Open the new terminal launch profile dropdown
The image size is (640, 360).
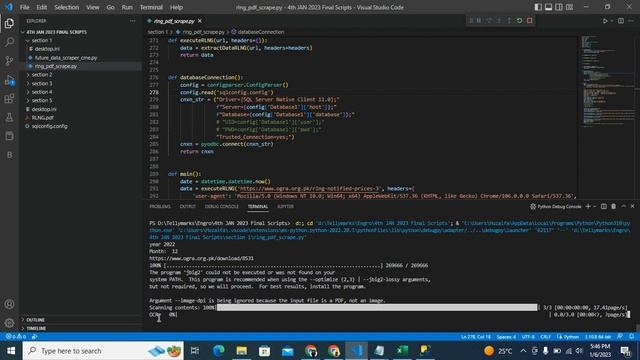tap(595, 207)
